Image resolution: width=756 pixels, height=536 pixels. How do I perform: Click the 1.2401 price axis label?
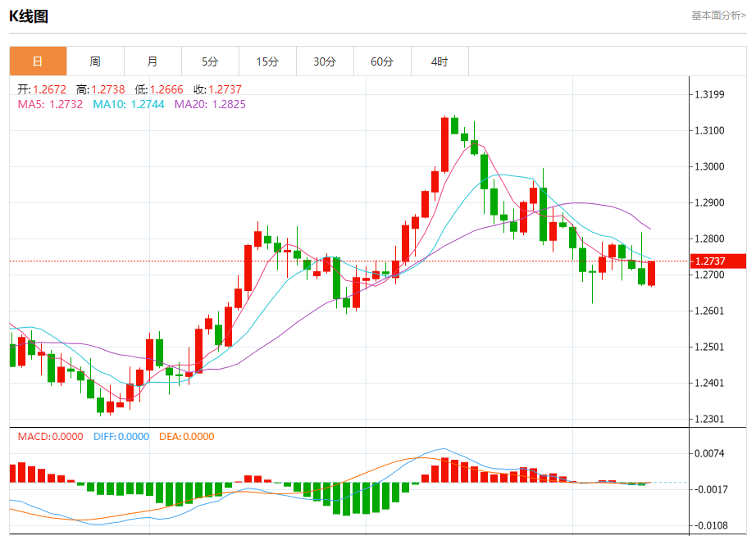[x=709, y=384]
